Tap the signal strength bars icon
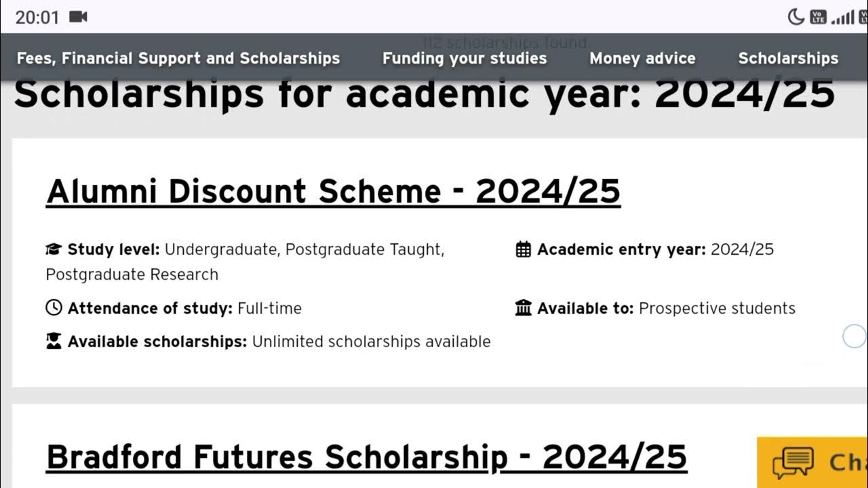The width and height of the screenshot is (868, 488). pos(843,17)
